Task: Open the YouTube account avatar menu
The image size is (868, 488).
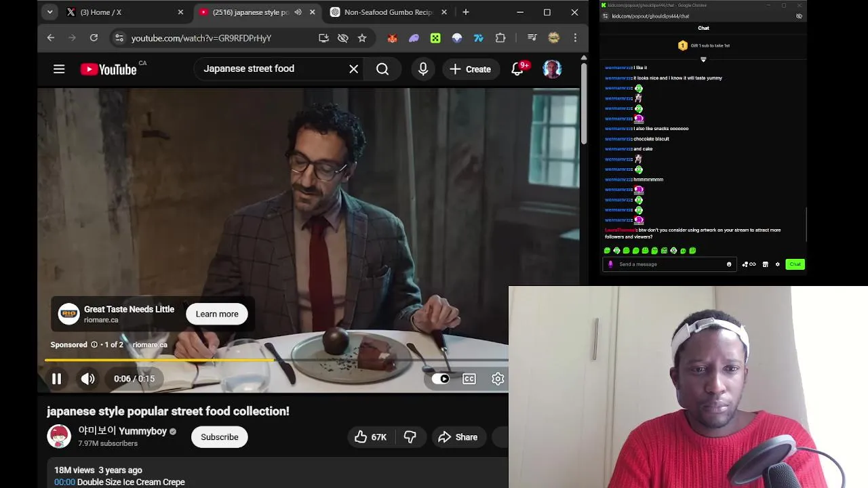Action: coord(552,68)
